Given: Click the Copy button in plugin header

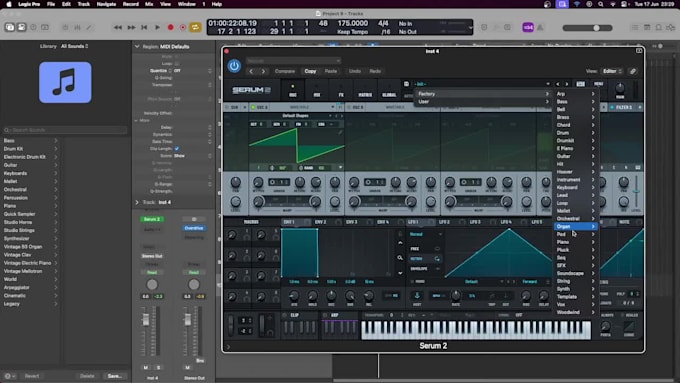Looking at the screenshot, I should pos(310,71).
